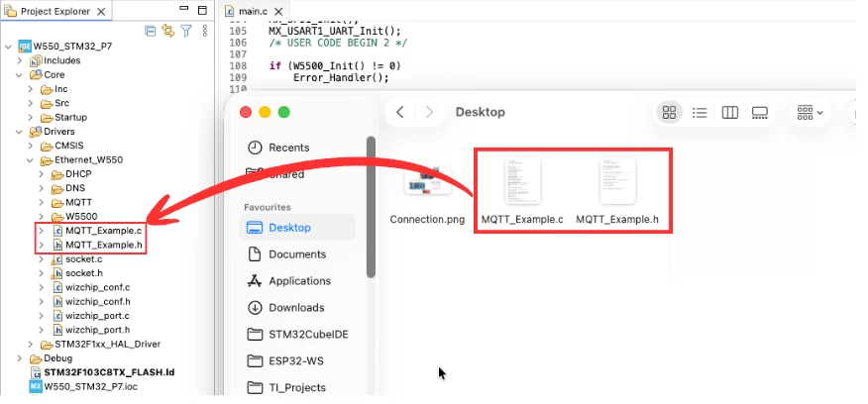Expand the MQTT folder arrow
Image resolution: width=868 pixels, height=404 pixels.
coord(42,203)
